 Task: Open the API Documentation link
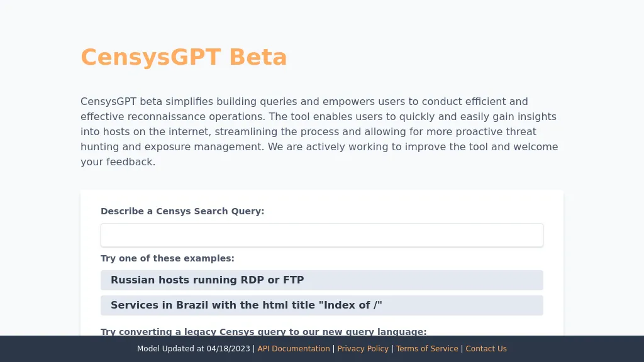pyautogui.click(x=293, y=349)
